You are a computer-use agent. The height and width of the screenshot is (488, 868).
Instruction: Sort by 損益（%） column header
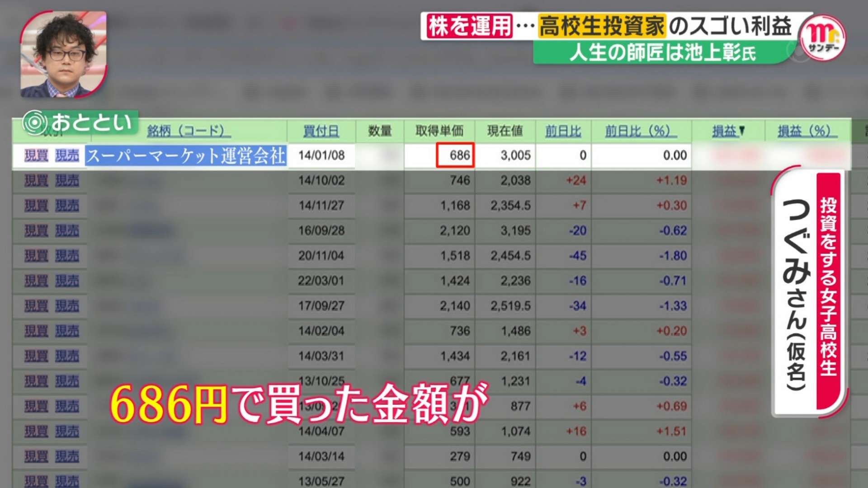[x=807, y=131]
